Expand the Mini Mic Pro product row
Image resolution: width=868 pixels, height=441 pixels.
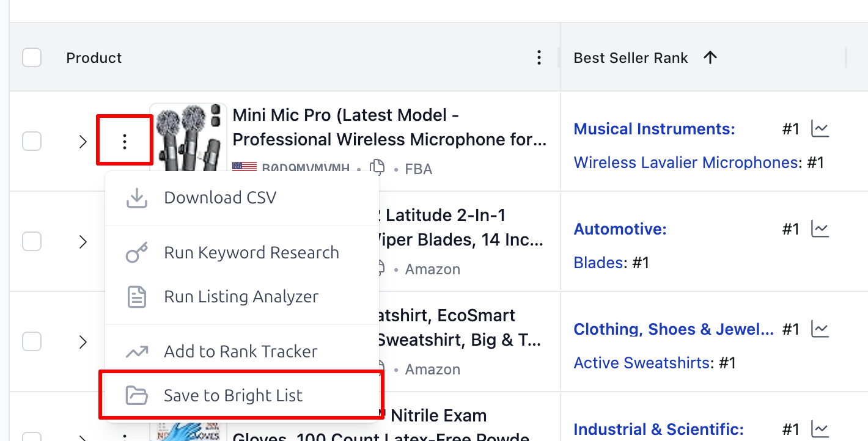tap(83, 140)
